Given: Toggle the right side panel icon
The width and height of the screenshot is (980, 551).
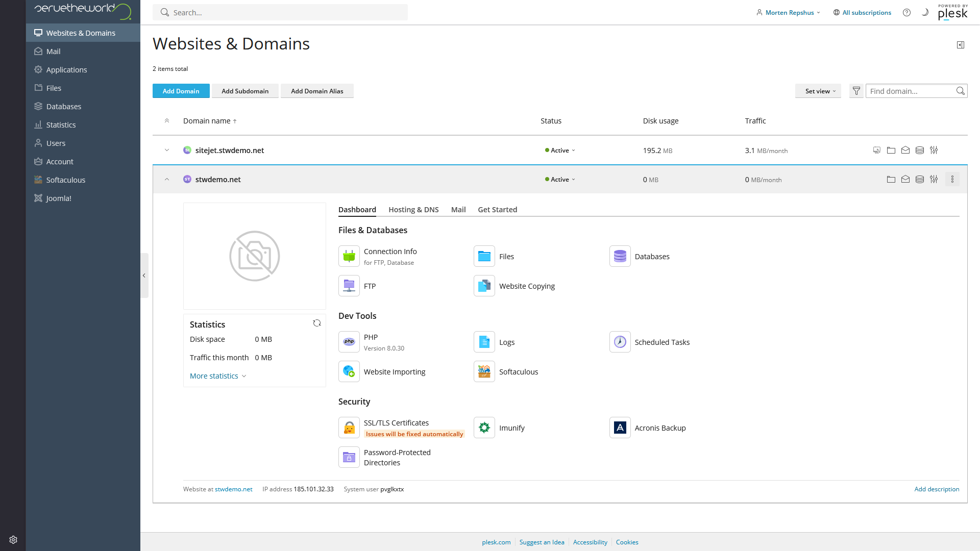Looking at the screenshot, I should point(961,45).
